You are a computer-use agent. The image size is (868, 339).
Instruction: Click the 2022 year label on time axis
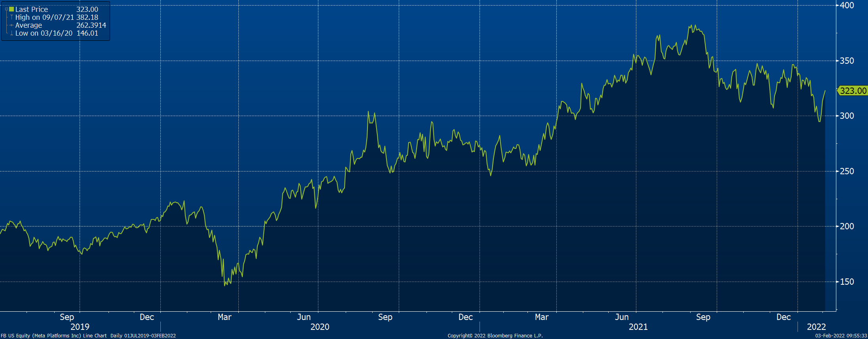816,327
